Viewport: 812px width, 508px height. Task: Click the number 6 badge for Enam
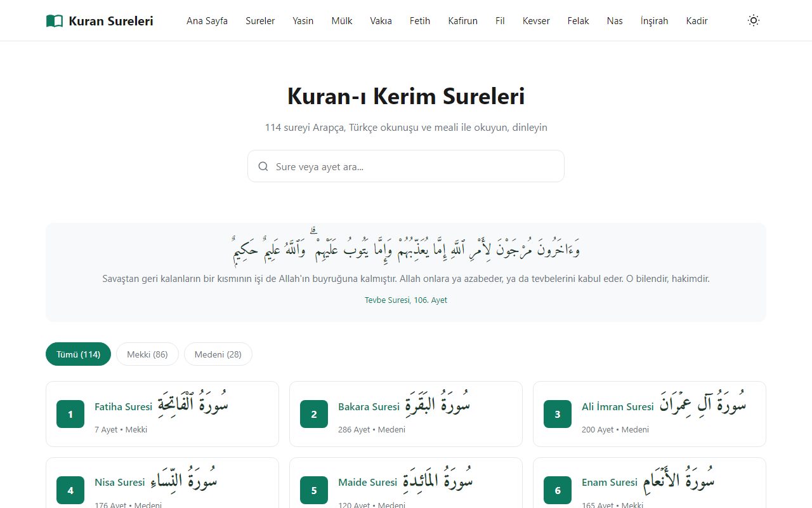click(x=558, y=490)
